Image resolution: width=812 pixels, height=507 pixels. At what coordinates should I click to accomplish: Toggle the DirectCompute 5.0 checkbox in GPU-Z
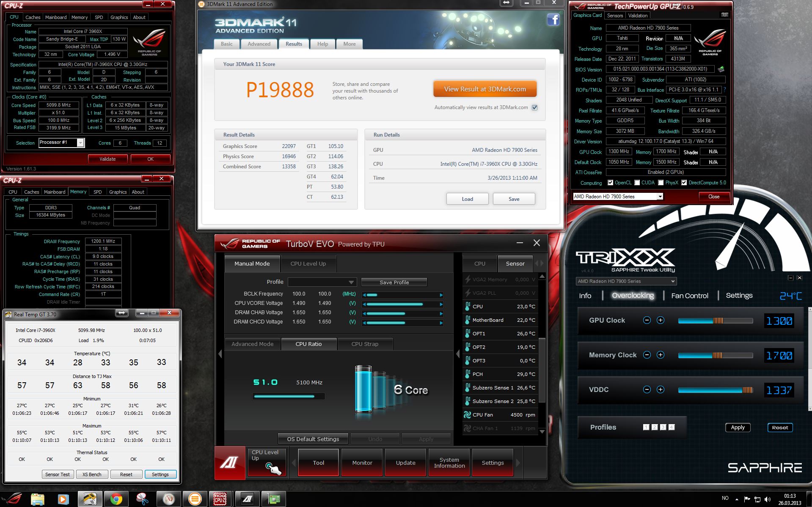click(x=684, y=183)
